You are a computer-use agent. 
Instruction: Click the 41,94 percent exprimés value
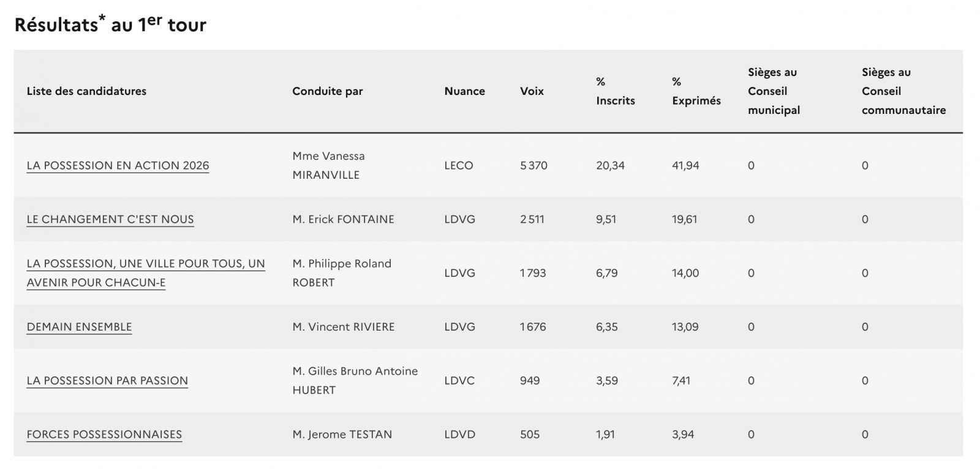[x=685, y=165]
